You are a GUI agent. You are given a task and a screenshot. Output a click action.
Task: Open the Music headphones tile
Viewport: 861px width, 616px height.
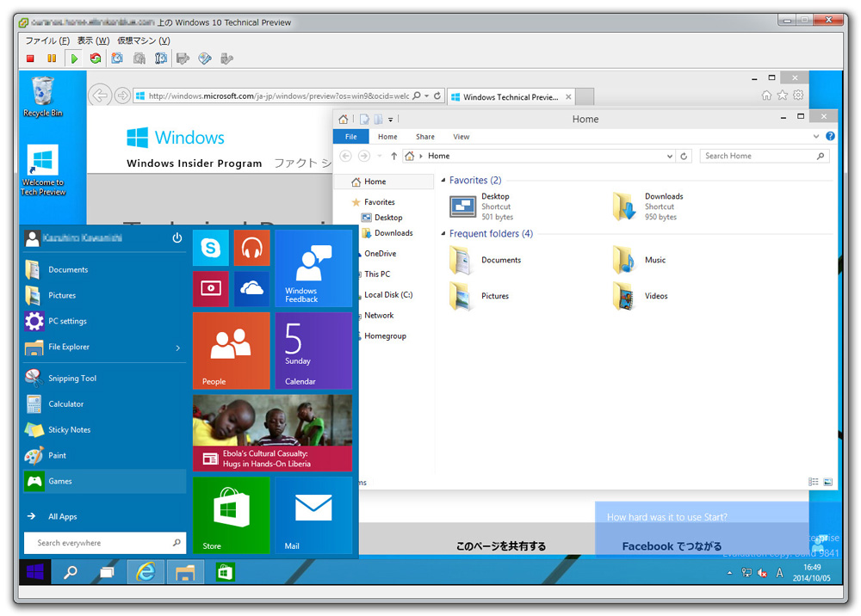pos(251,248)
